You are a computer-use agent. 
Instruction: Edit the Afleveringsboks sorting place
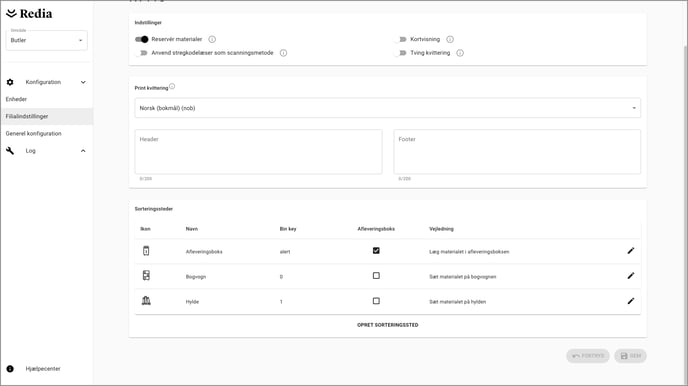[631, 251]
